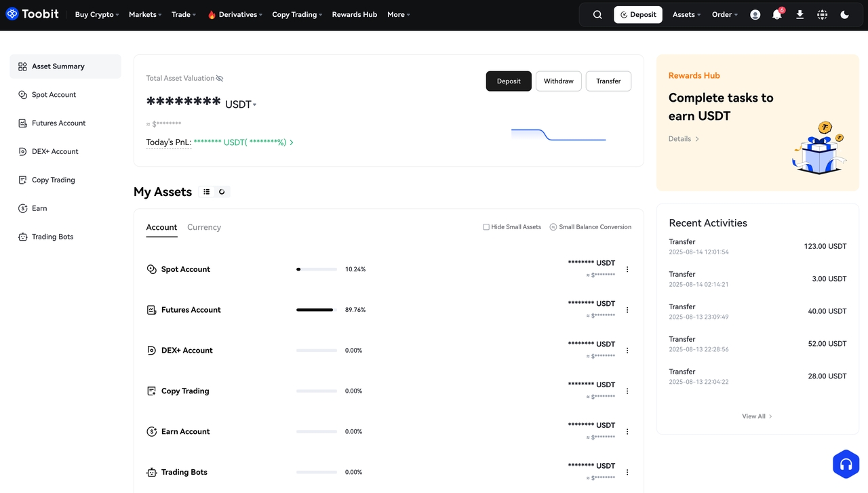Click the Futures Account sidebar icon
The width and height of the screenshot is (868, 493).
(23, 123)
